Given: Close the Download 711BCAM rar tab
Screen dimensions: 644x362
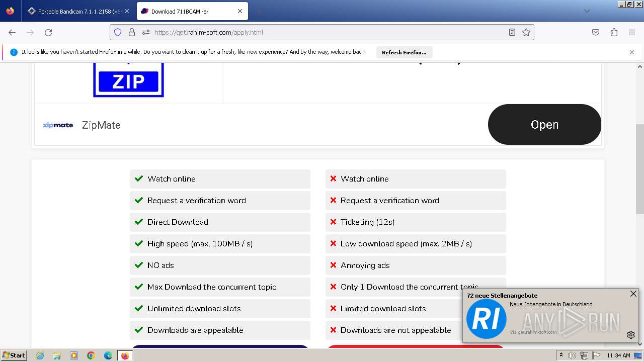Looking at the screenshot, I should (x=240, y=11).
